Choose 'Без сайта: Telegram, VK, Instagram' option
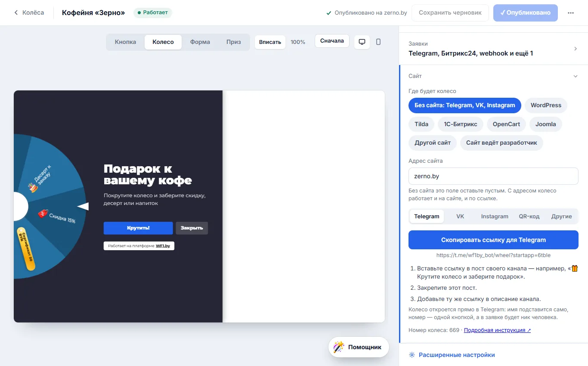The width and height of the screenshot is (588, 366). 465,105
